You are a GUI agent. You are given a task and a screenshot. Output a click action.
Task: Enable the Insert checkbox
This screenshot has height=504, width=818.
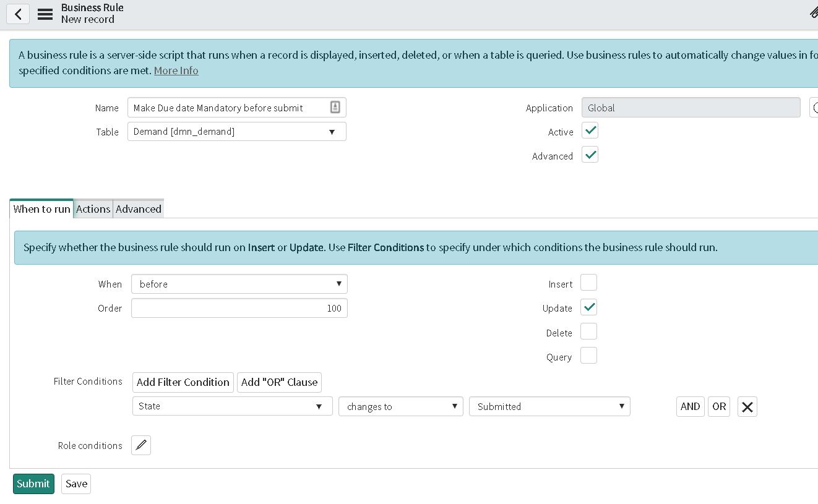(588, 282)
